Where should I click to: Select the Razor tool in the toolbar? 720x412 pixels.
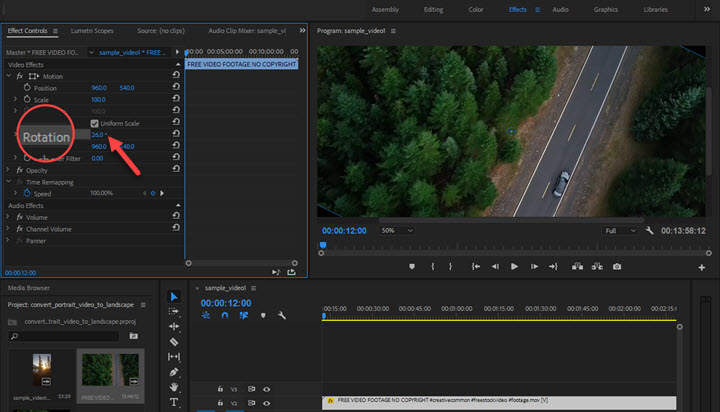(x=174, y=341)
